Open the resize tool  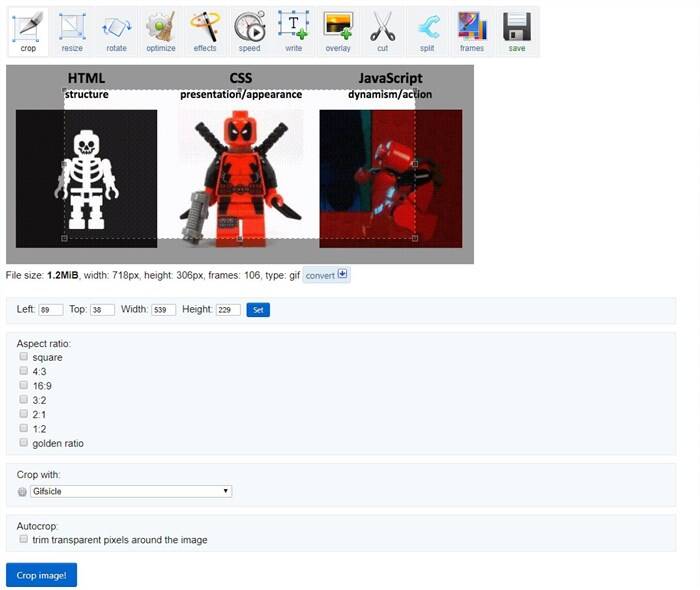pyautogui.click(x=72, y=30)
